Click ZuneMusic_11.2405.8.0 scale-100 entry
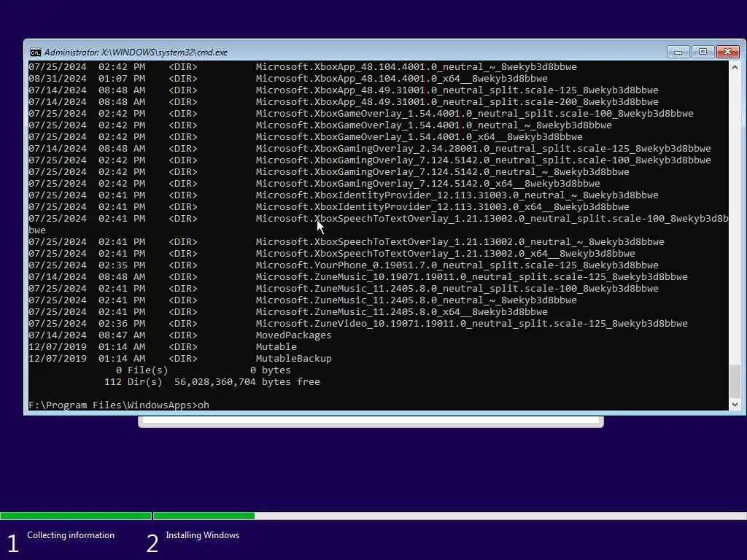 click(457, 289)
